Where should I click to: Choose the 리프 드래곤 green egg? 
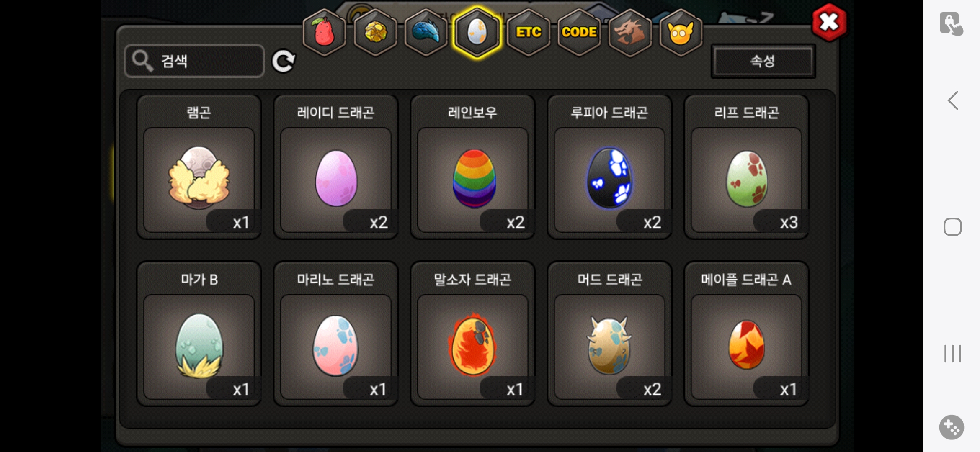pyautogui.click(x=746, y=167)
